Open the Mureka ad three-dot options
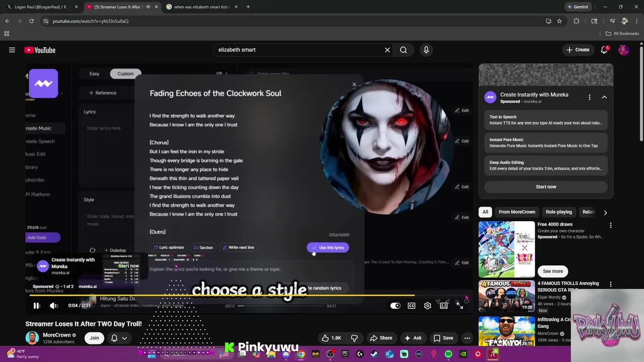 click(x=590, y=97)
